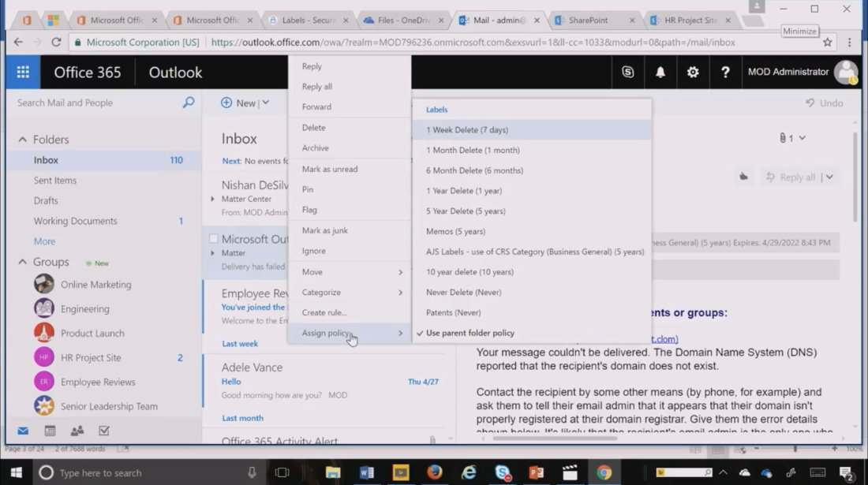Collapse the Groups section
Screen dimensions: 868x485
point(23,262)
